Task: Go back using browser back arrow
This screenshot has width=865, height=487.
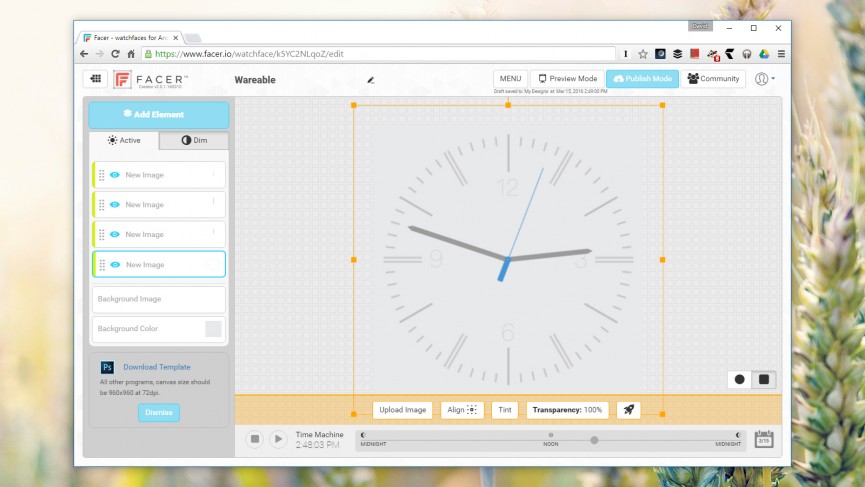Action: tap(84, 54)
